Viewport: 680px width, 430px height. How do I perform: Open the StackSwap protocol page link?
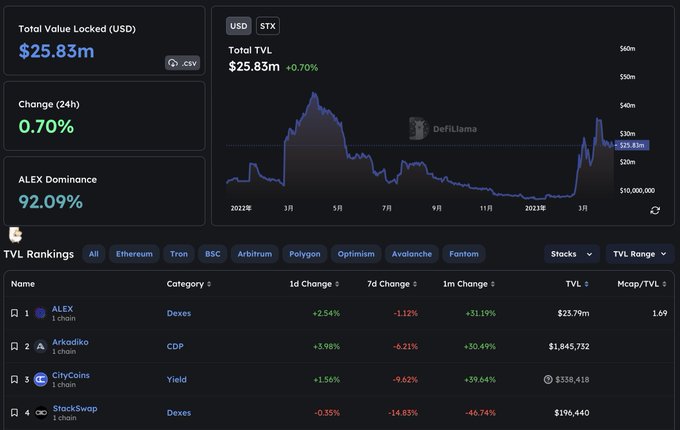pyautogui.click(x=75, y=408)
